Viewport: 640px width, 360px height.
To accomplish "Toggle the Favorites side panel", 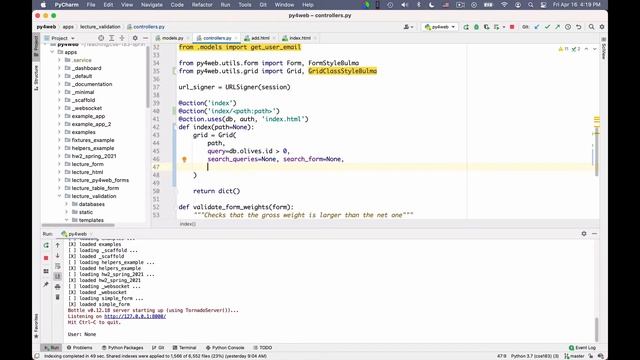I will point(36,325).
